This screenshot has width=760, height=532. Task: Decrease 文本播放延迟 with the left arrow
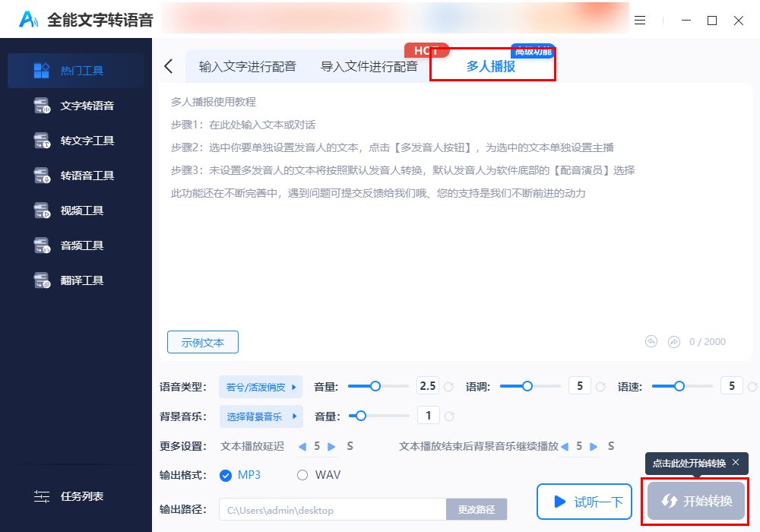302,446
